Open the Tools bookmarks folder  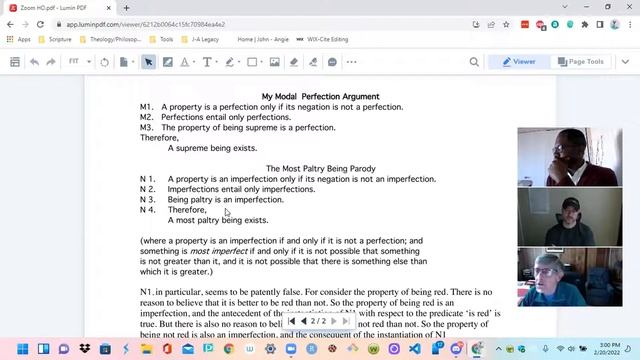point(162,40)
